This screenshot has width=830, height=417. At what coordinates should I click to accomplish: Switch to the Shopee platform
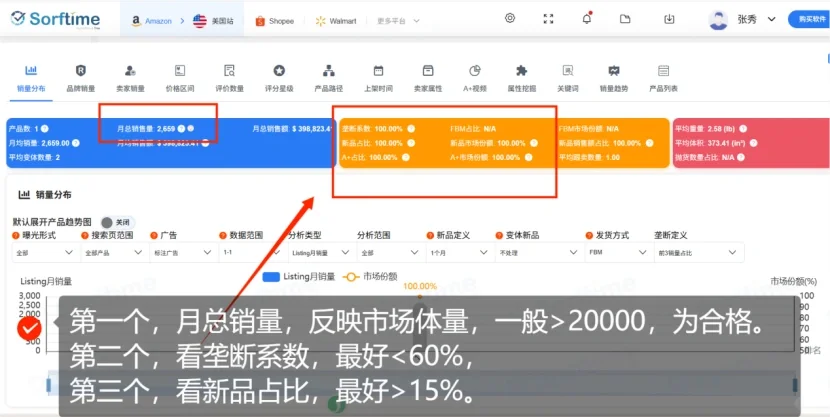pyautogui.click(x=274, y=21)
